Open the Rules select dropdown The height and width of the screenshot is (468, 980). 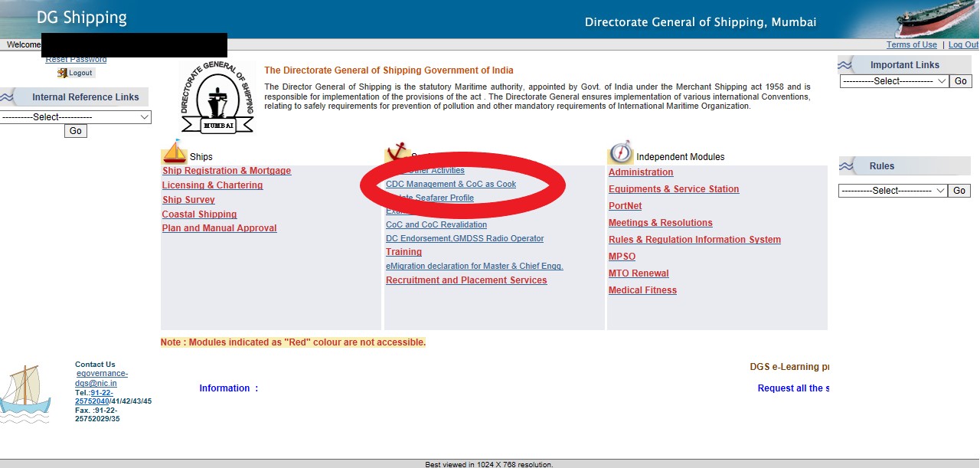(x=893, y=191)
